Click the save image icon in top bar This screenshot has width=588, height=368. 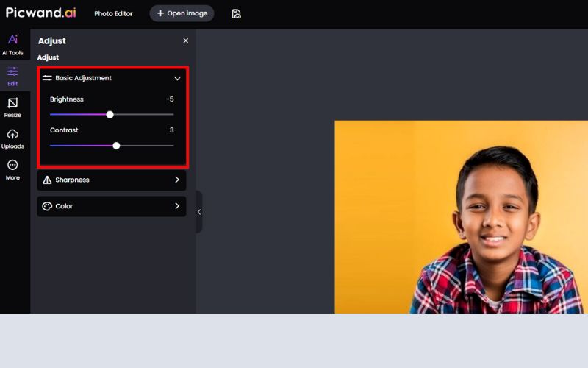coord(236,13)
